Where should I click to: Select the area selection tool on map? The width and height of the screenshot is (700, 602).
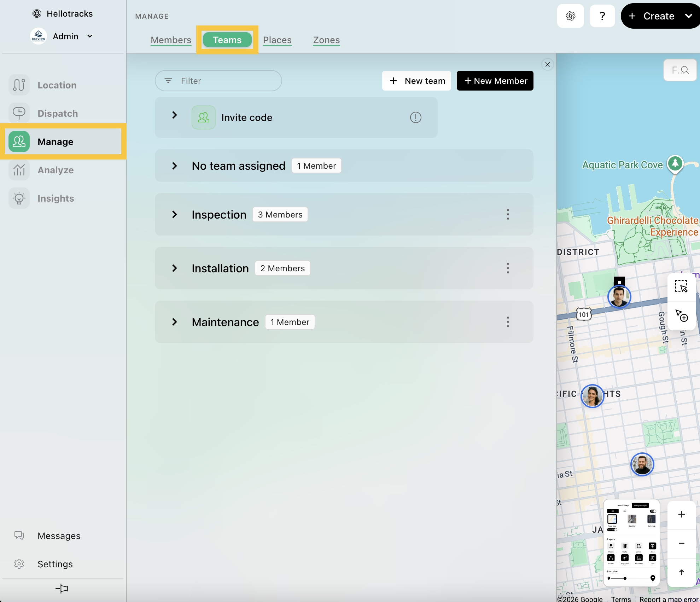681,286
